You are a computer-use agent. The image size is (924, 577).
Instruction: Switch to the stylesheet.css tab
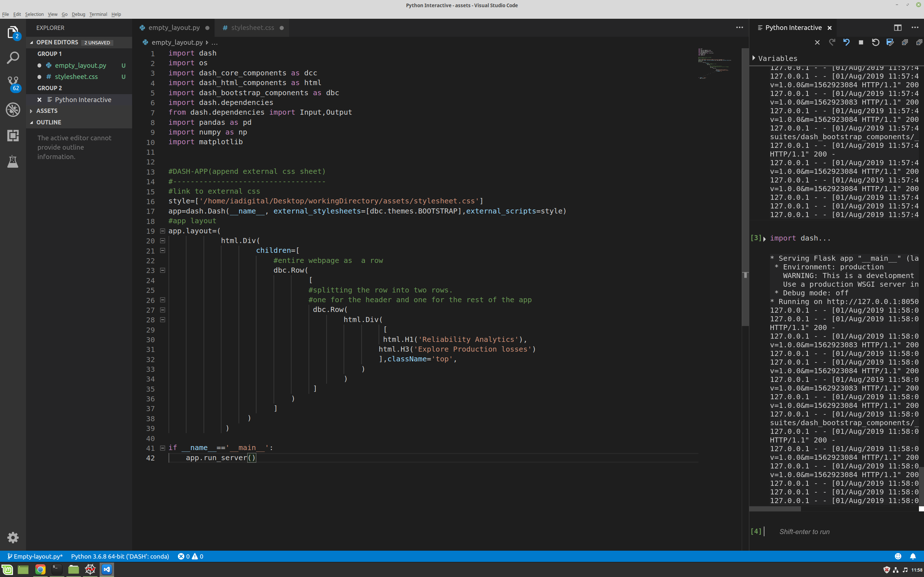[x=252, y=27]
